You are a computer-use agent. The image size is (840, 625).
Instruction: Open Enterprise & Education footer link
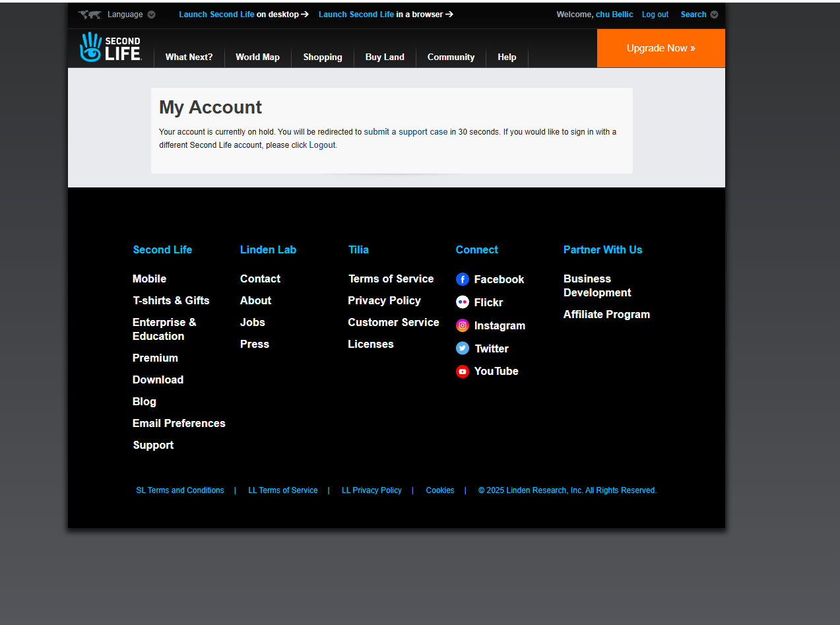pos(164,329)
